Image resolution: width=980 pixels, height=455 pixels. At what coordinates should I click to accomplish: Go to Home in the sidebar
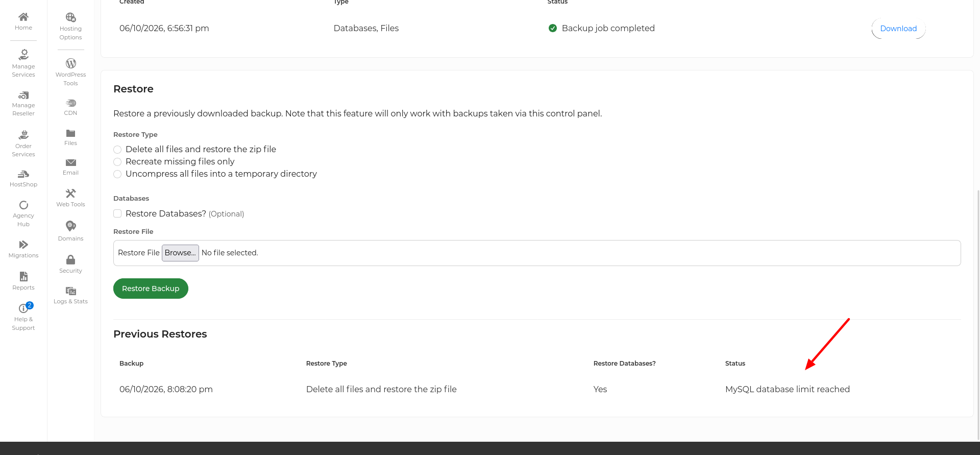coord(23,21)
